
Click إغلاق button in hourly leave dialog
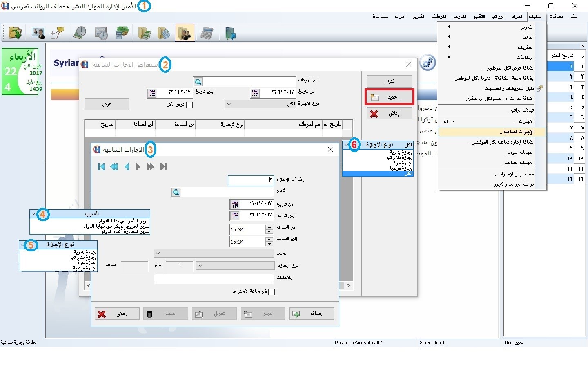pyautogui.click(x=117, y=314)
